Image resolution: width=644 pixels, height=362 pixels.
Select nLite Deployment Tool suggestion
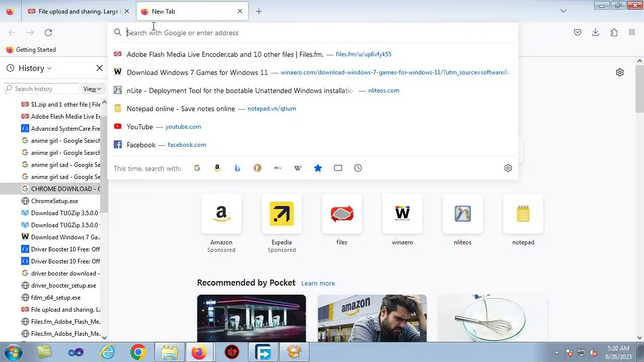(x=312, y=90)
